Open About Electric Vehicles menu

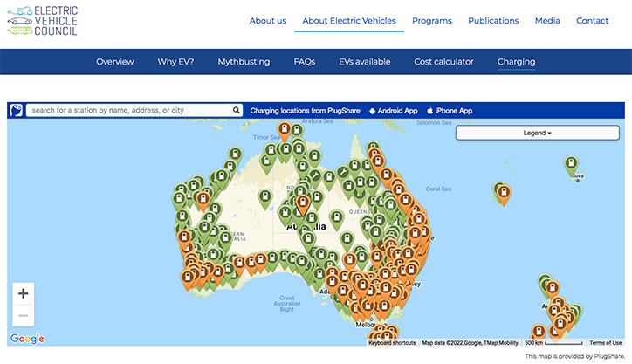tap(349, 21)
